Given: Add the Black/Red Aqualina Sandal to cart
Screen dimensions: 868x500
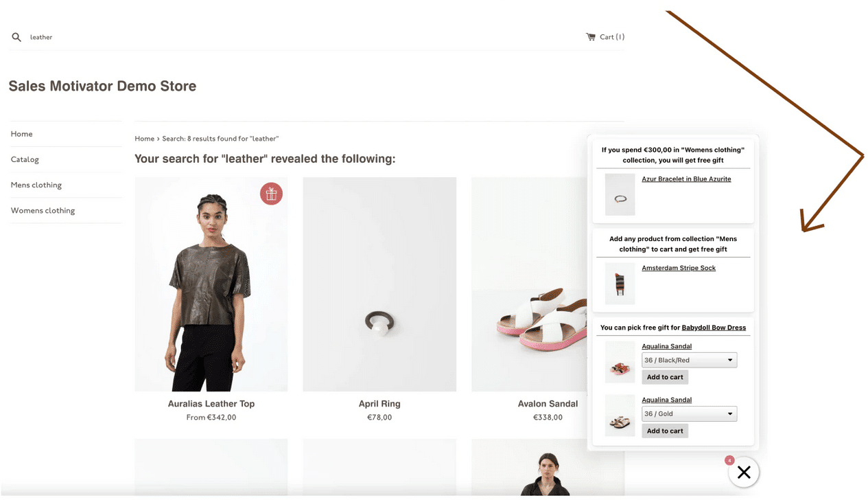Looking at the screenshot, I should tap(665, 377).
